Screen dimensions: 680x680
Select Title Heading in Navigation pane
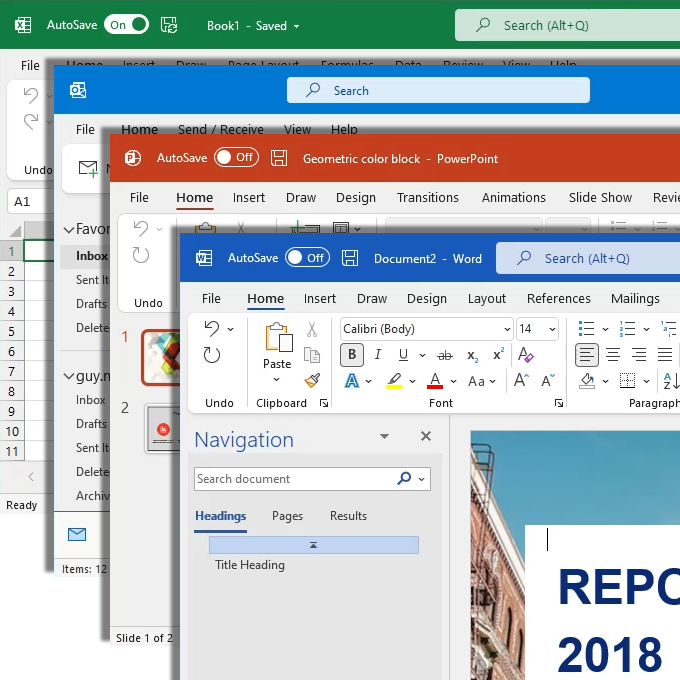(x=250, y=565)
